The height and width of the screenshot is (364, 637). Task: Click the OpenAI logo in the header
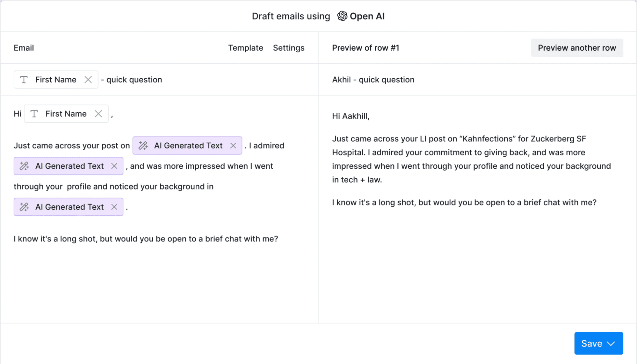pos(342,16)
